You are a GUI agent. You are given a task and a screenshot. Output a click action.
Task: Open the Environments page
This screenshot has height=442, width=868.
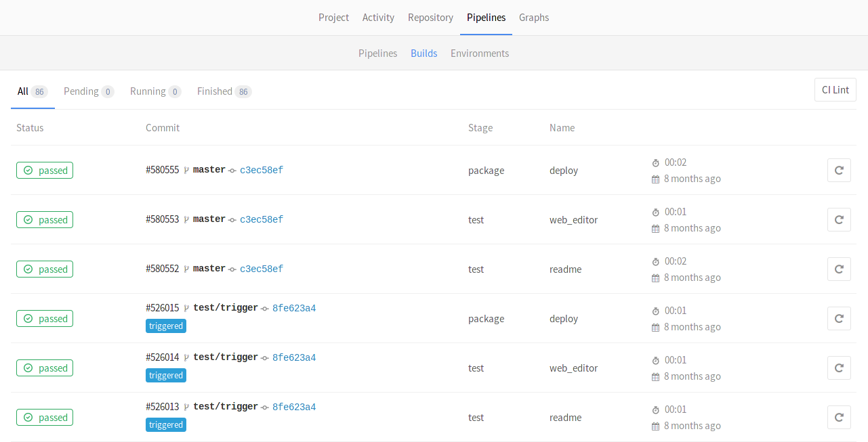(x=480, y=53)
